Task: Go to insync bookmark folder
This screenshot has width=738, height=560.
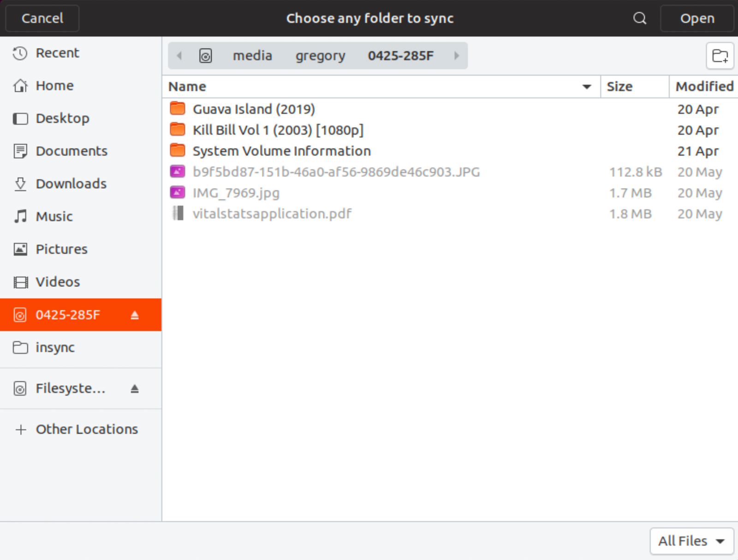Action: (x=81, y=348)
